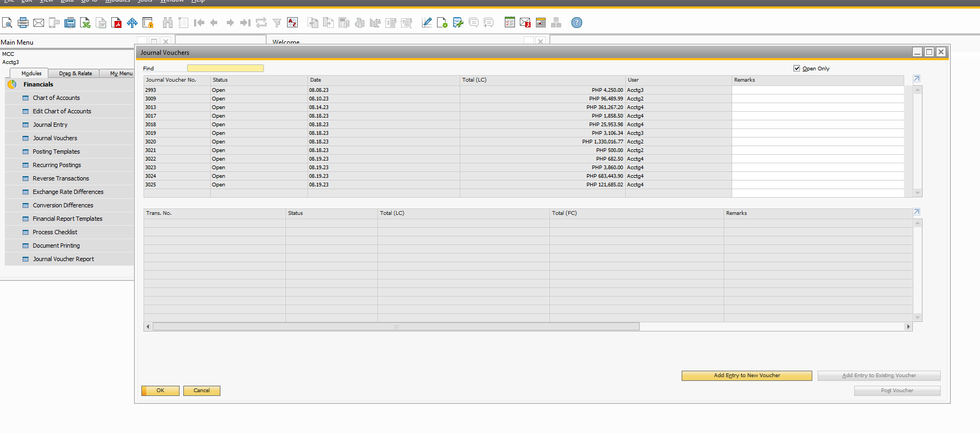Screen dimensions: 980x433
Task: Open Query Manager database-wrench icon
Action: click(458, 23)
